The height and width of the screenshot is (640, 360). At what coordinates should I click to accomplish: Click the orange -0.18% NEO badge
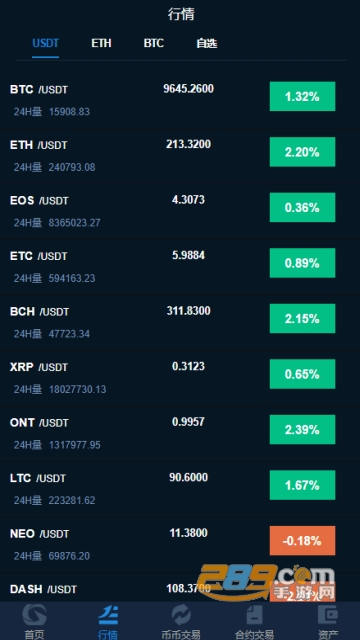coord(302,540)
